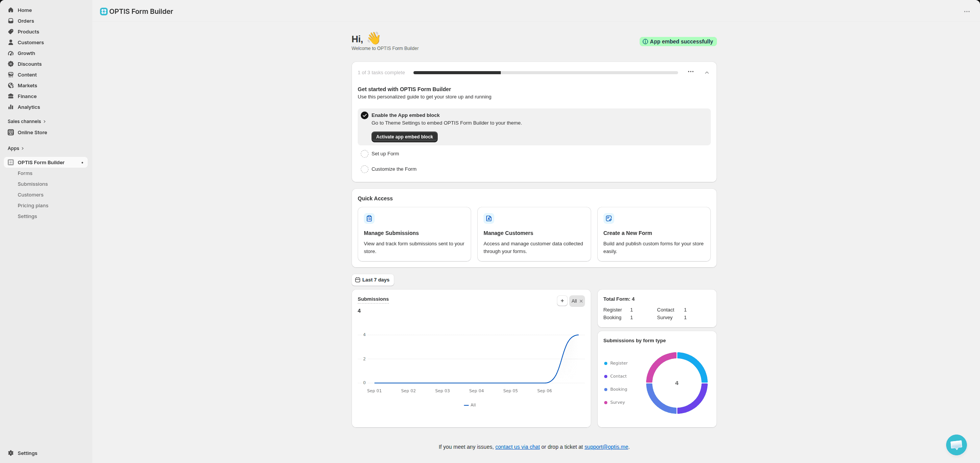Click the Manage Customers document icon
Viewport: 980px width, 463px height.
[489, 218]
